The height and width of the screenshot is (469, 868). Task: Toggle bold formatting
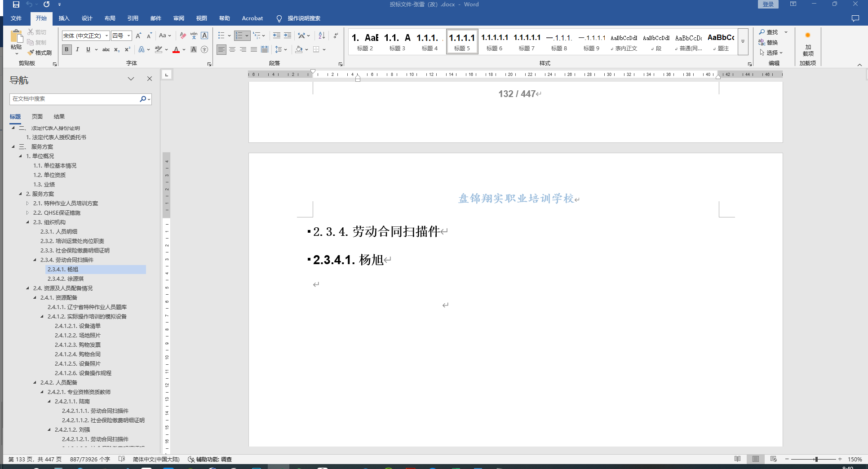tap(67, 49)
